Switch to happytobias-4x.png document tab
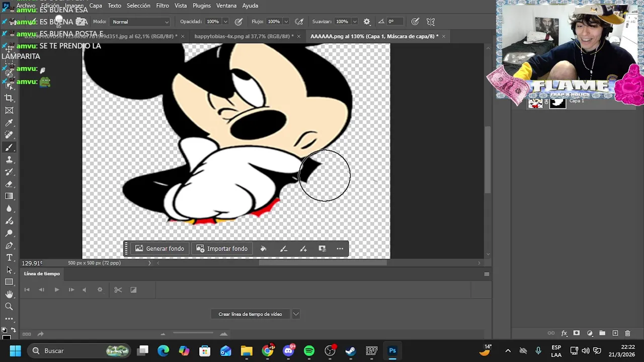The image size is (644, 362). [x=244, y=36]
